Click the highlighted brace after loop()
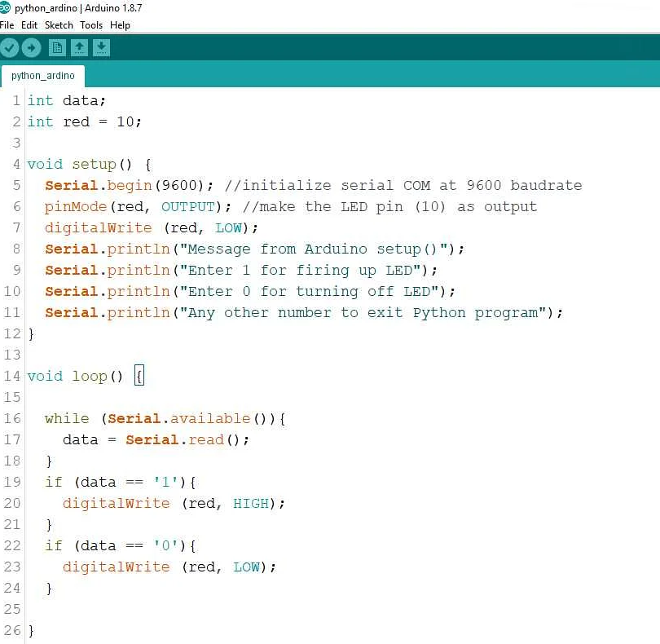 coord(139,375)
